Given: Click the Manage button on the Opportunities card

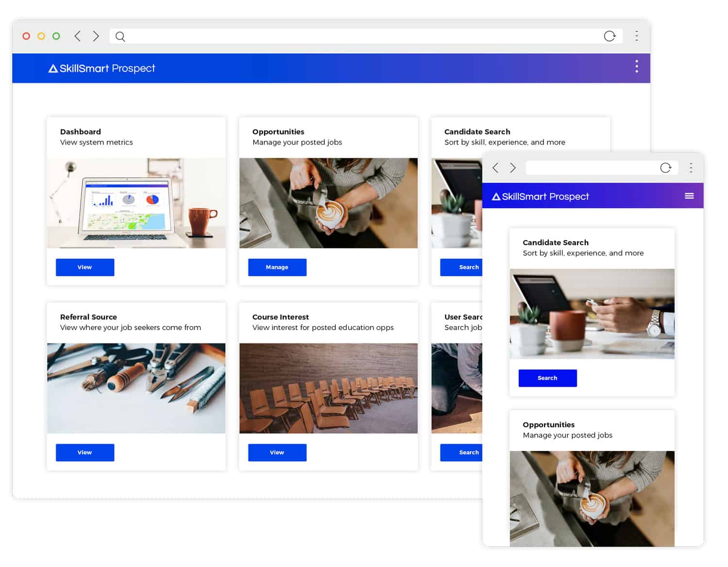Looking at the screenshot, I should point(277,267).
